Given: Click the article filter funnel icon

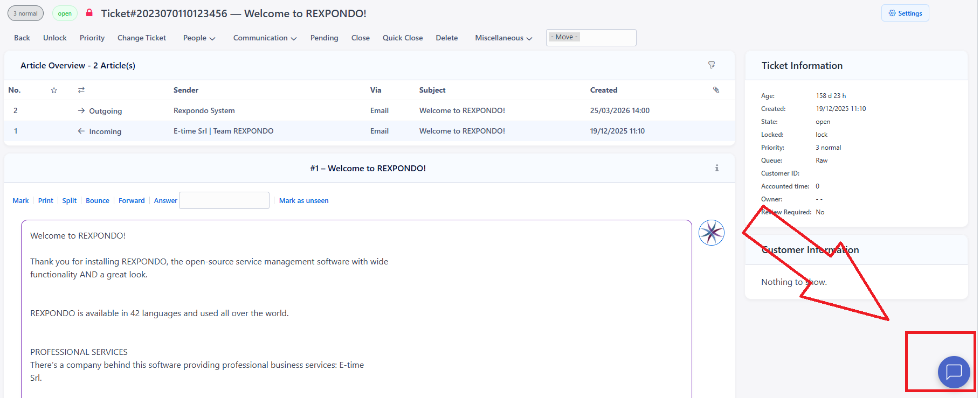Looking at the screenshot, I should pyautogui.click(x=712, y=65).
